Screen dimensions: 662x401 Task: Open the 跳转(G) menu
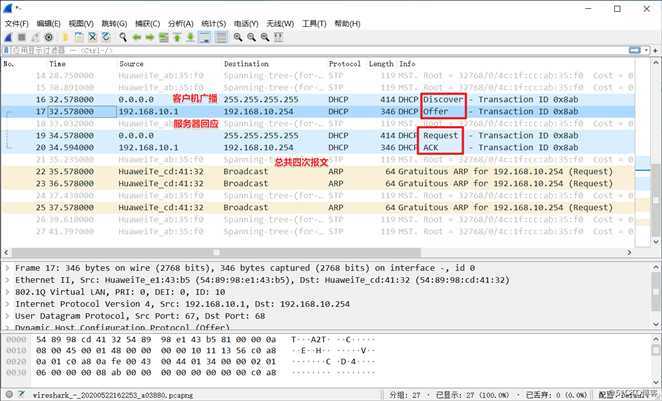tap(114, 24)
